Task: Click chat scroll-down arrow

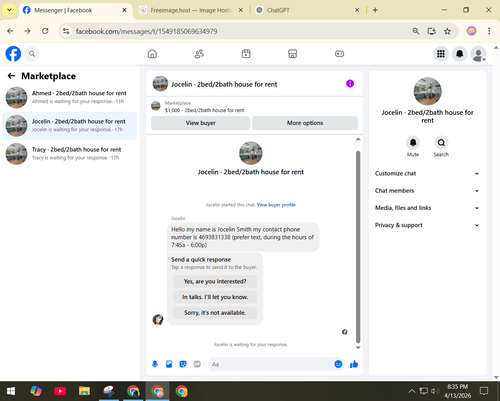Action: point(358,348)
